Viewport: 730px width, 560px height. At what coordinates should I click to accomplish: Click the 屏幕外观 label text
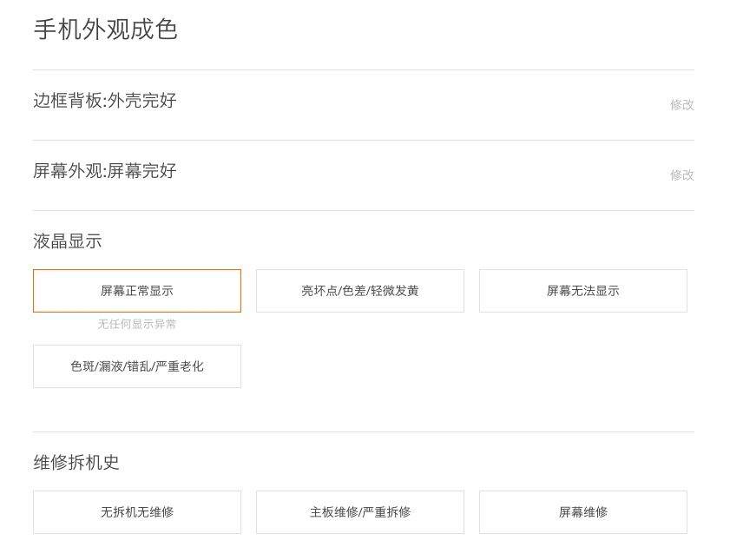68,171
